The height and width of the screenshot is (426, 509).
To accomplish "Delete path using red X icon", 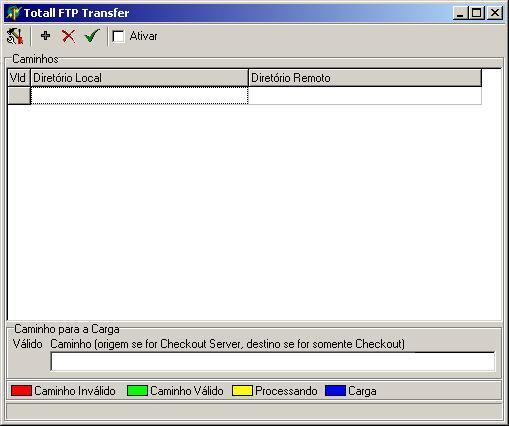I will 68,36.
